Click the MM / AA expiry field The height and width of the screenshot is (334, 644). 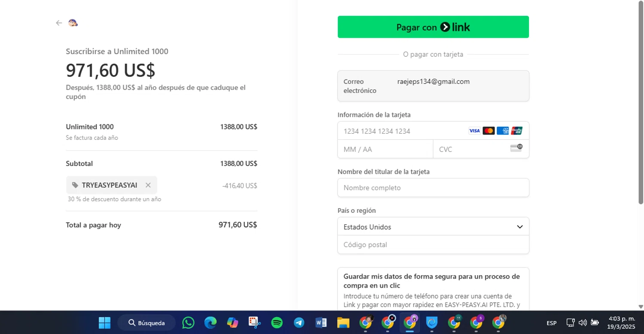click(x=386, y=149)
